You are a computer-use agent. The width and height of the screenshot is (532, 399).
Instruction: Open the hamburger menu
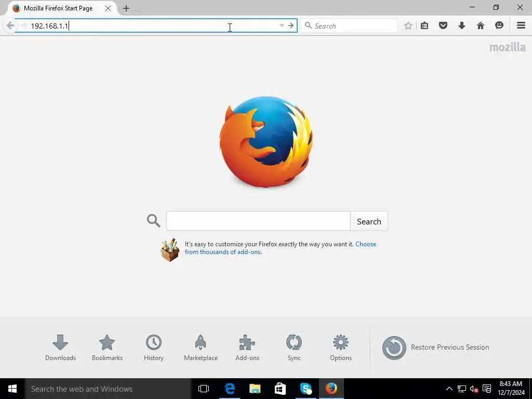(x=521, y=25)
